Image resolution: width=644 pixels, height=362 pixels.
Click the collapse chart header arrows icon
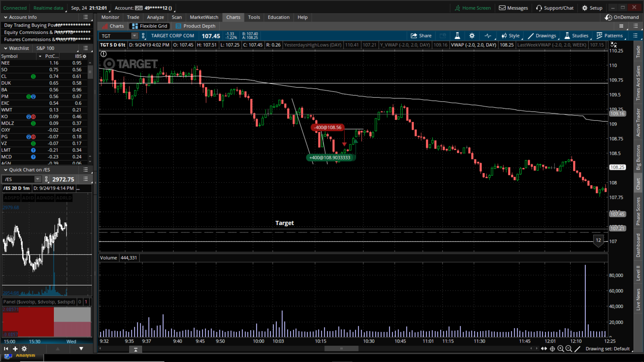coord(613,45)
